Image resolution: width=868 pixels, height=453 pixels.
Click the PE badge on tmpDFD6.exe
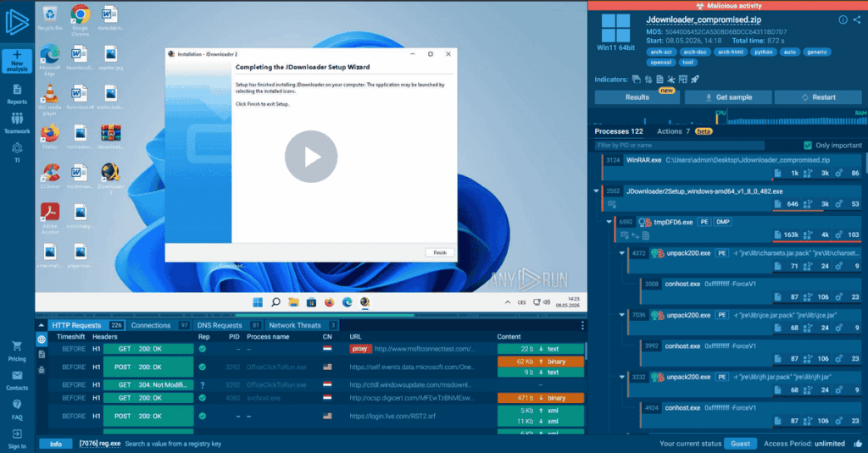(704, 222)
